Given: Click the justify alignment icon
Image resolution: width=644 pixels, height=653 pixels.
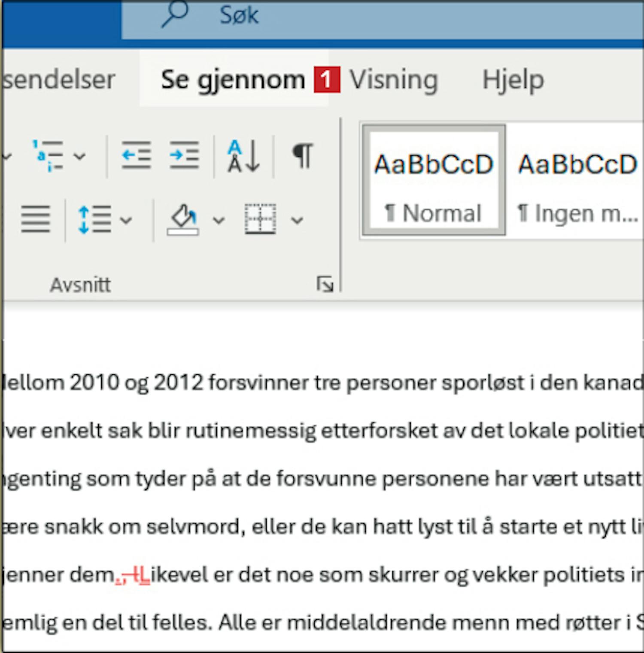Looking at the screenshot, I should coord(36,219).
